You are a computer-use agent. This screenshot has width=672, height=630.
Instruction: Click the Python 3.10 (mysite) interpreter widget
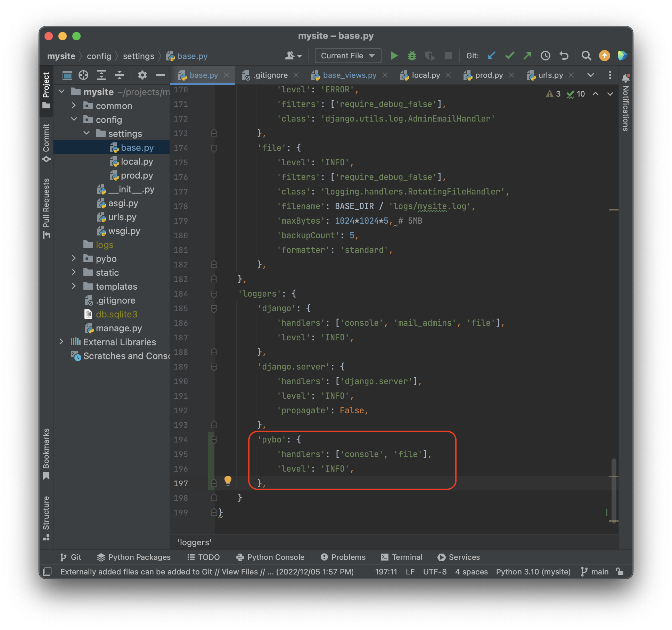click(533, 572)
